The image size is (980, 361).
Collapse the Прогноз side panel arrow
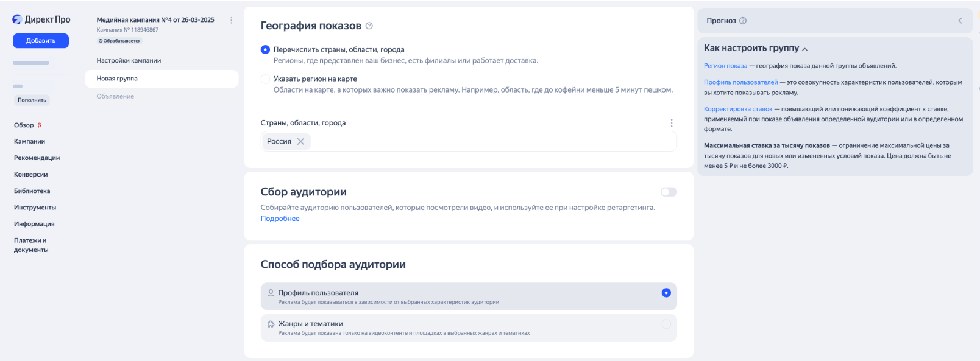click(x=960, y=21)
